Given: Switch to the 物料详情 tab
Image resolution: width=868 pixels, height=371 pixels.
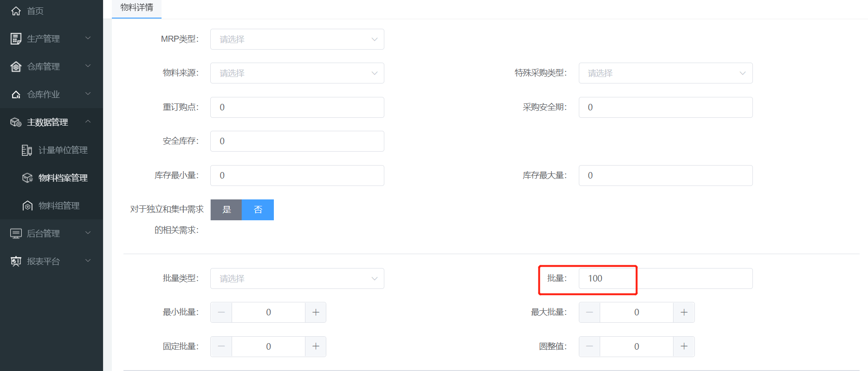Looking at the screenshot, I should click(x=136, y=8).
